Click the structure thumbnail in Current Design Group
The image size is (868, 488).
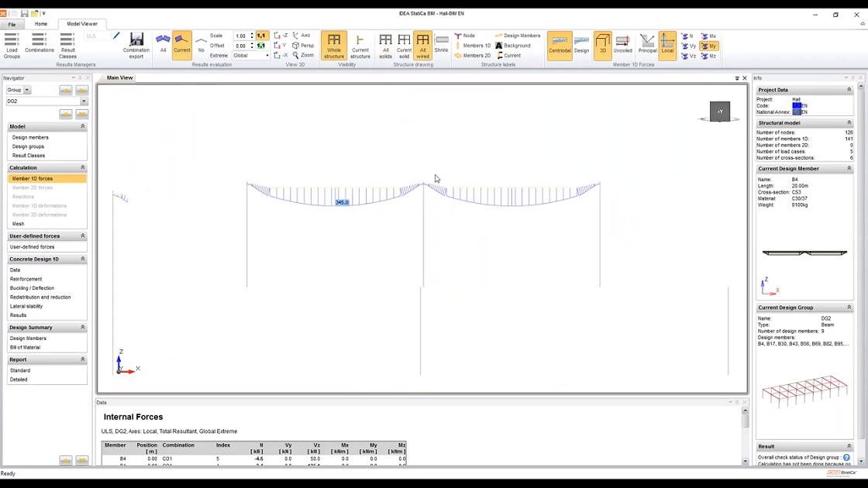(804, 392)
